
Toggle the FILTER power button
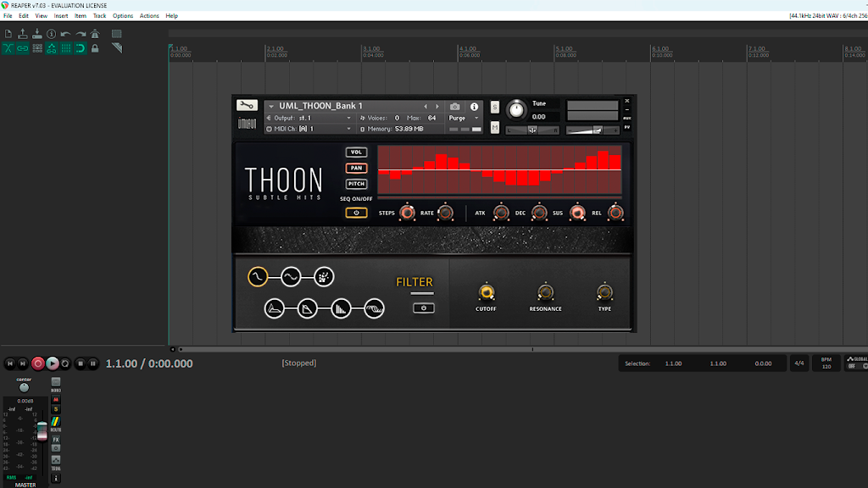[424, 308]
